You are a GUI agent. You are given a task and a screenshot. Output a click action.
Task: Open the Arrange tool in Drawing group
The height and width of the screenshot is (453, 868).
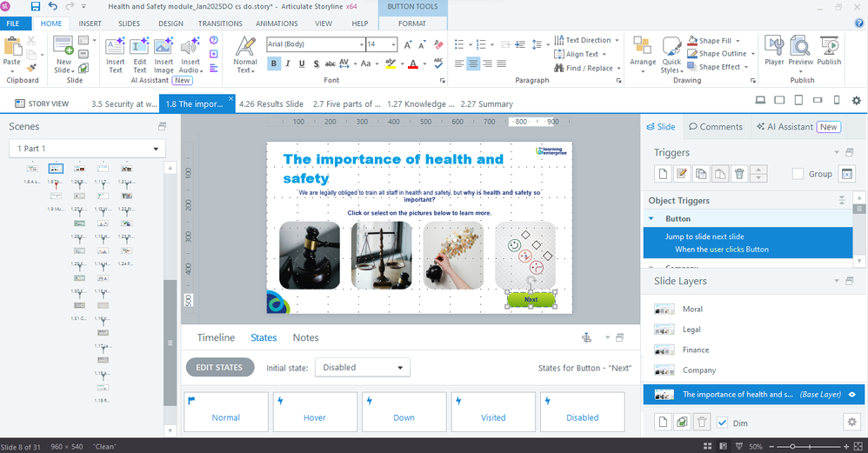pyautogui.click(x=643, y=51)
